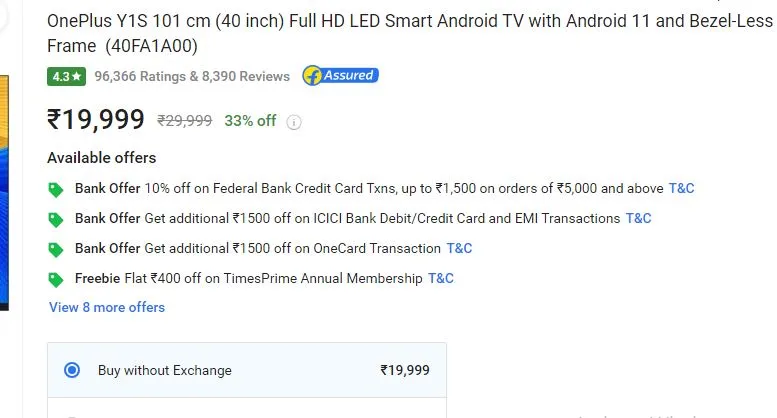Click the green 4.3 star rating badge
Screen dimensions: 777x418
(x=66, y=76)
